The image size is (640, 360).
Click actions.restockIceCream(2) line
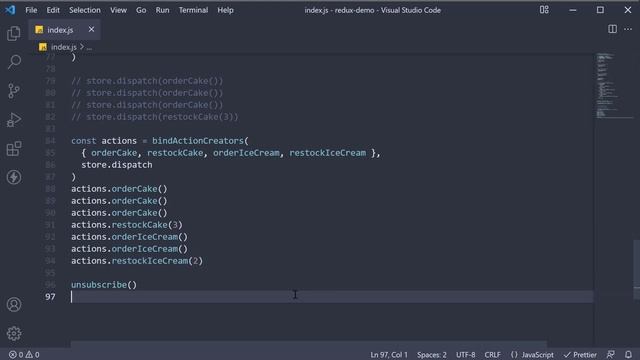pyautogui.click(x=137, y=260)
